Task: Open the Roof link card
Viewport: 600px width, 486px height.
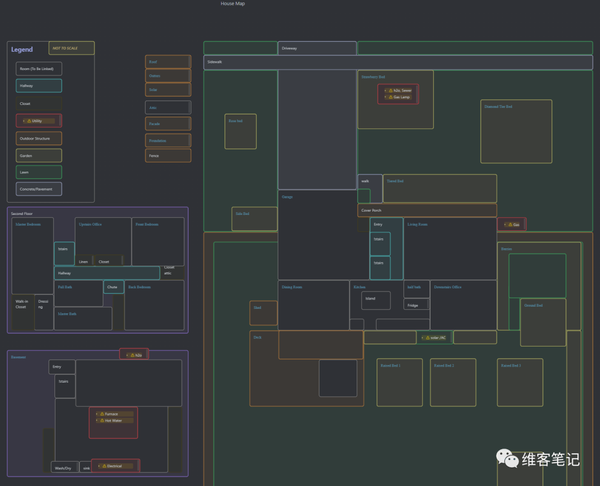Action: point(168,62)
